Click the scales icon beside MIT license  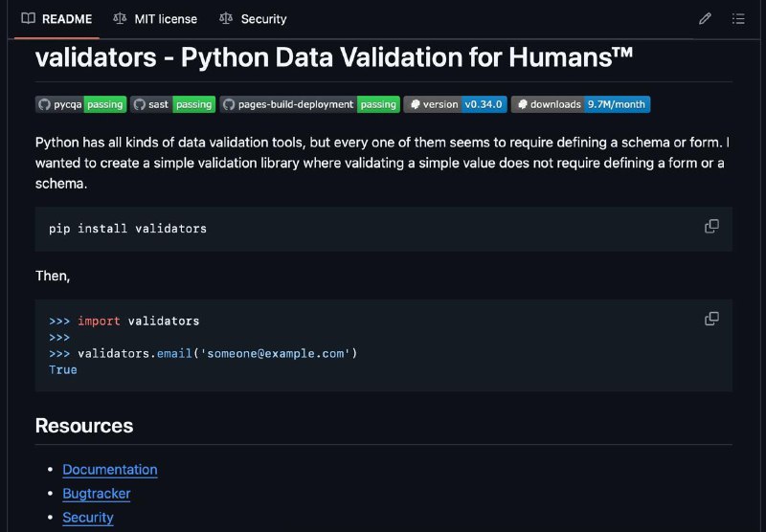pos(120,19)
